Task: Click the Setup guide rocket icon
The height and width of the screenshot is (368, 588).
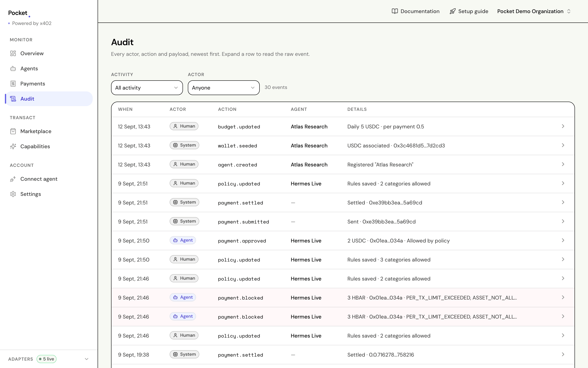Action: pos(452,11)
